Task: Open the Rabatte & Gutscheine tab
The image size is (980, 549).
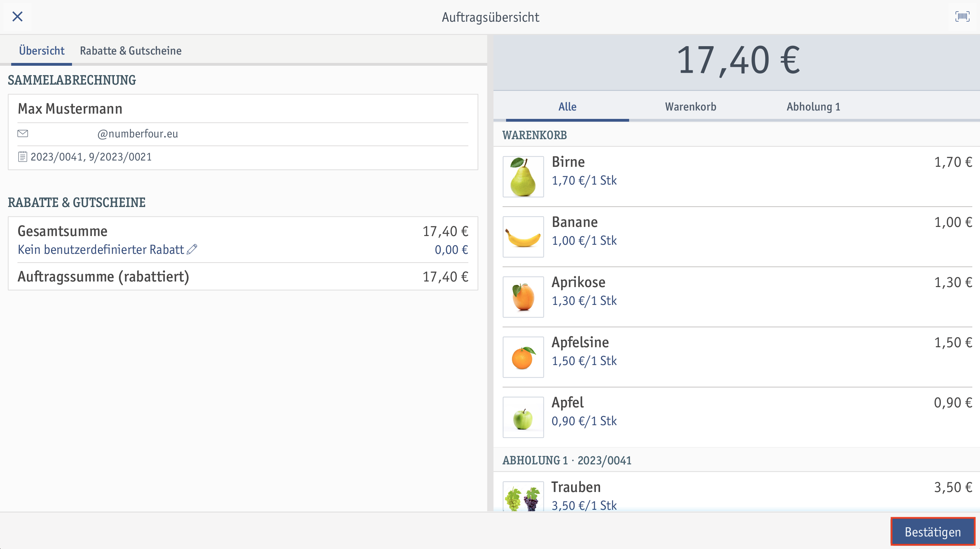Action: pyautogui.click(x=130, y=51)
